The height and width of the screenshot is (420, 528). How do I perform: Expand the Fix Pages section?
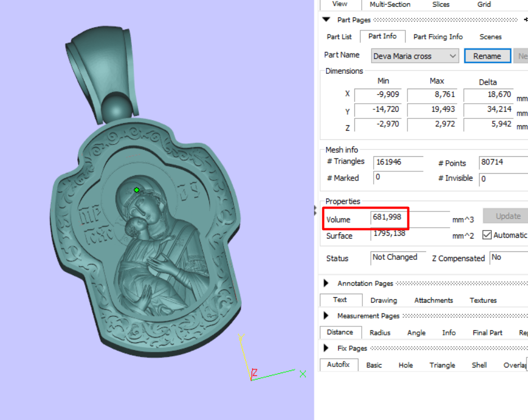point(326,348)
